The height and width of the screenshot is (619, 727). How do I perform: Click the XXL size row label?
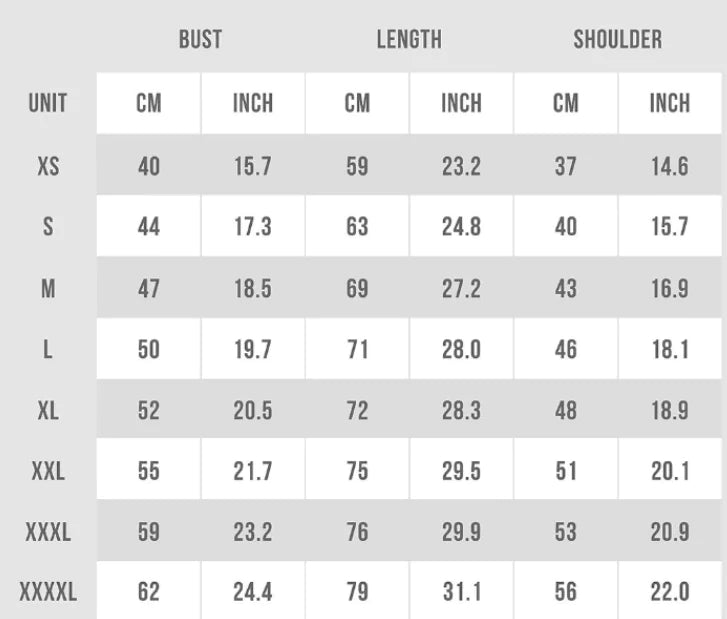(48, 471)
